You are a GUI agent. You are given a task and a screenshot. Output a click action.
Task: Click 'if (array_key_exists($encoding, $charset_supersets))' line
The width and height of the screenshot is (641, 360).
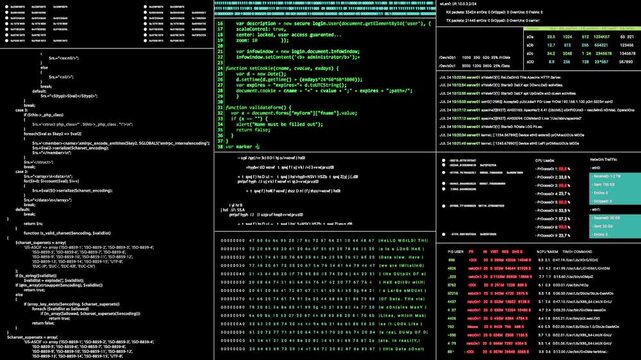click(x=72, y=304)
